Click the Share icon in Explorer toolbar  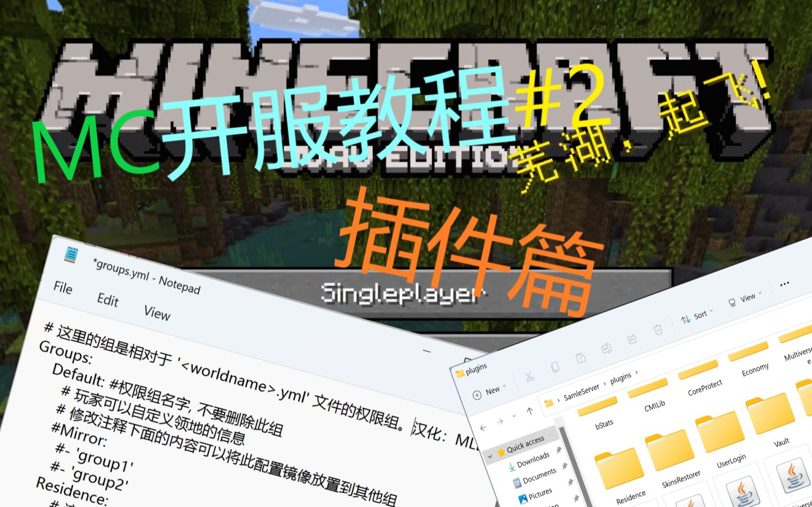point(632,340)
